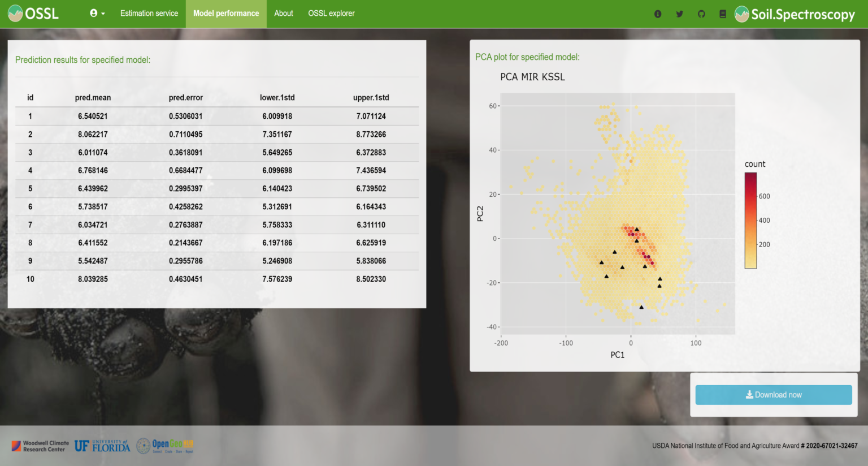Screen dimensions: 868x466
Task: Click the Soil.Spectroscopy logo
Action: point(794,15)
